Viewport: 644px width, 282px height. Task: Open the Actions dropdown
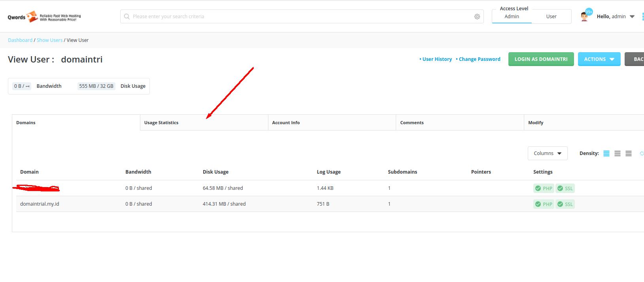pyautogui.click(x=599, y=59)
